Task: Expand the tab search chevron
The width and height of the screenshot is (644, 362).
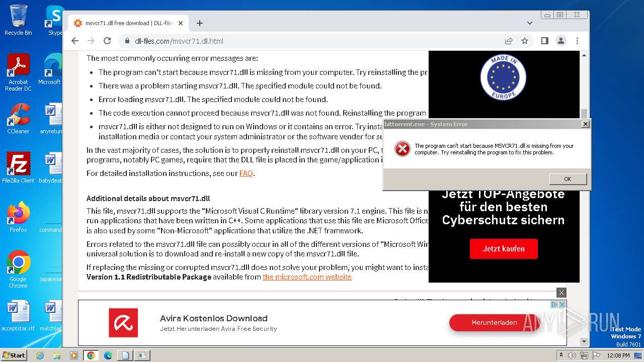Action: tap(529, 23)
